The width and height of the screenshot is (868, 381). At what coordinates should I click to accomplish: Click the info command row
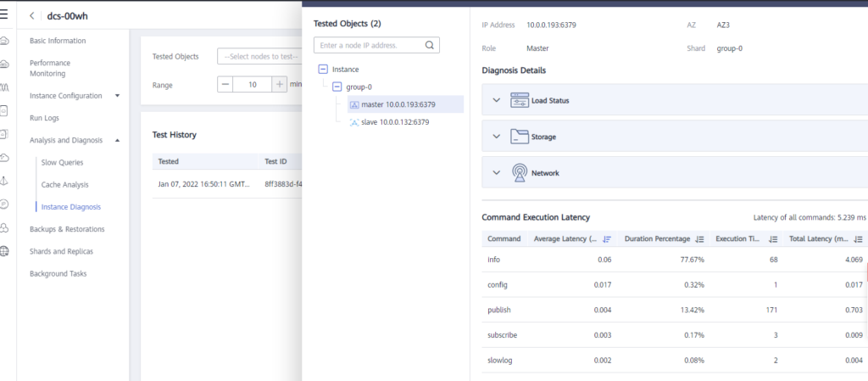click(675, 259)
